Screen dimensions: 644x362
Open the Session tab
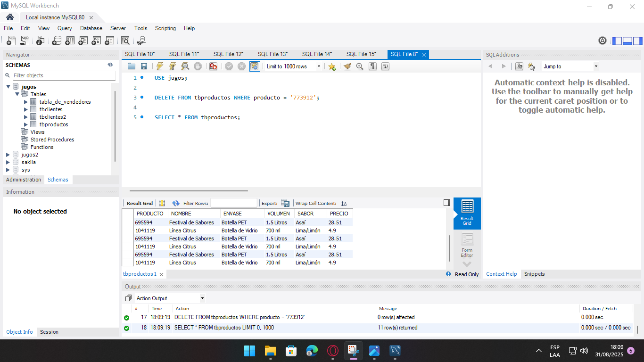coord(49,332)
